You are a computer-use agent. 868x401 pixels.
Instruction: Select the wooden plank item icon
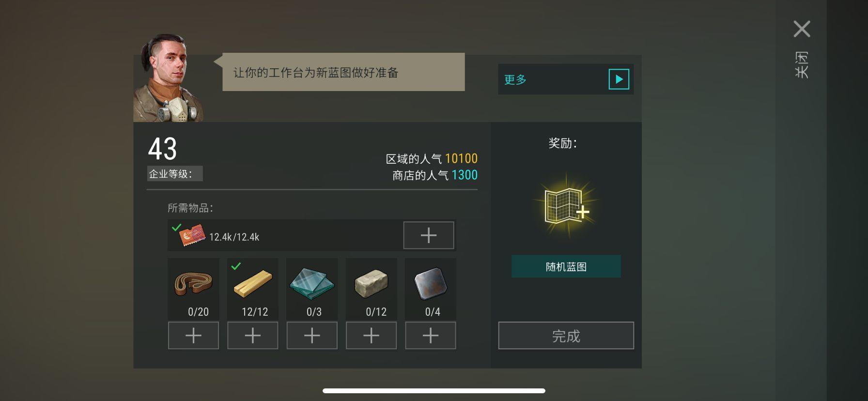(253, 284)
